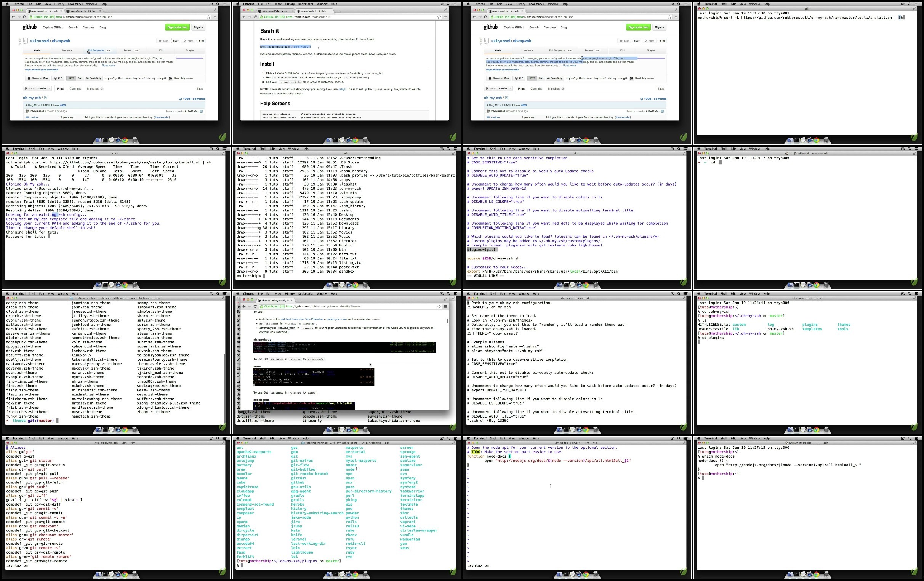Image resolution: width=924 pixels, height=581 pixels.
Task: Follow the oh-my-zsh link in the Bash it ripoff sentence
Action: click(x=301, y=47)
